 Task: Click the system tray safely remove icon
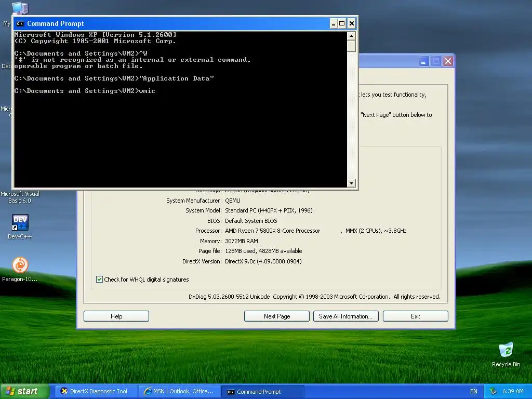494,391
